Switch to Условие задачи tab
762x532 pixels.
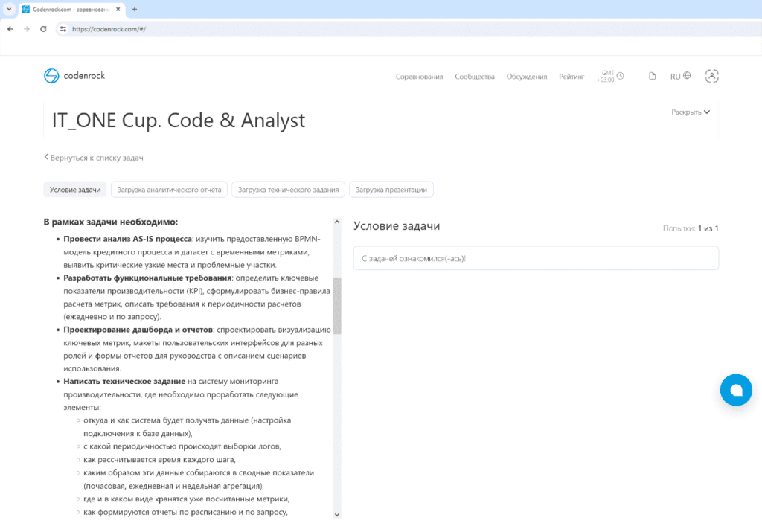[75, 190]
